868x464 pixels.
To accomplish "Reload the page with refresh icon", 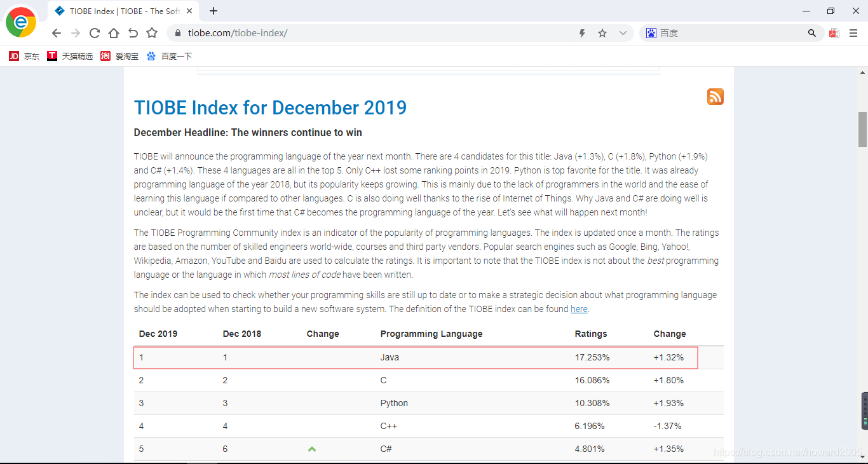I will tap(95, 33).
